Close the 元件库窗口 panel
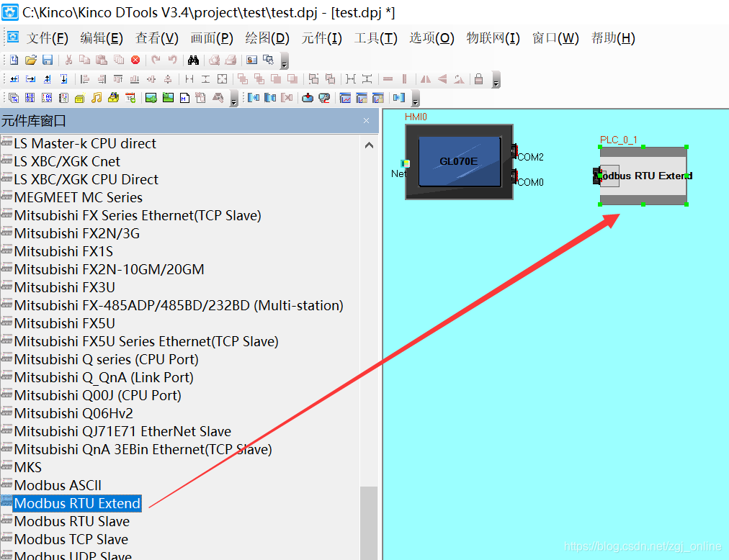The height and width of the screenshot is (560, 729). 367,121
